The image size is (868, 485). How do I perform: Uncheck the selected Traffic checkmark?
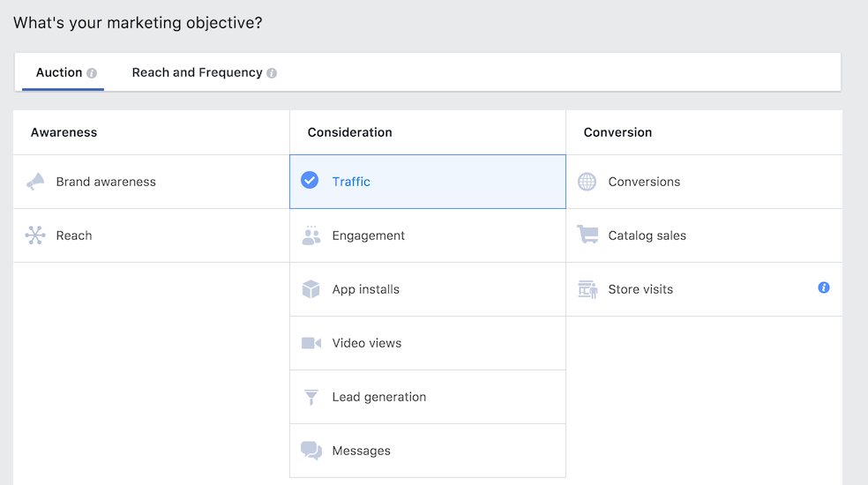310,181
